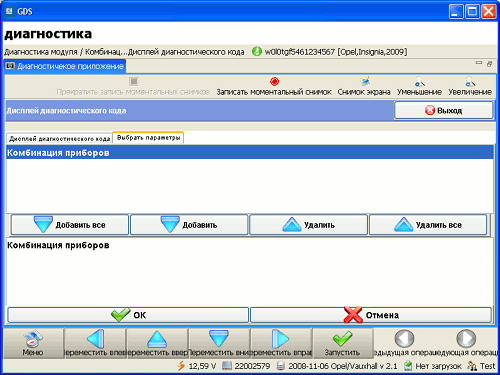Viewport: 500px width, 375px height.
Task: Click the VIN w0l0tgf5461234567 text
Action: pyautogui.click(x=300, y=52)
